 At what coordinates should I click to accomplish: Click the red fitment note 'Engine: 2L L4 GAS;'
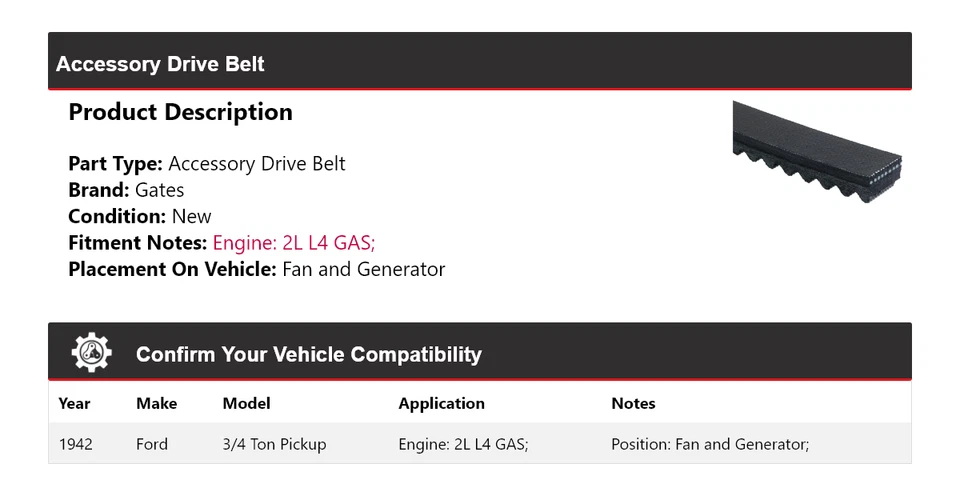tap(294, 243)
